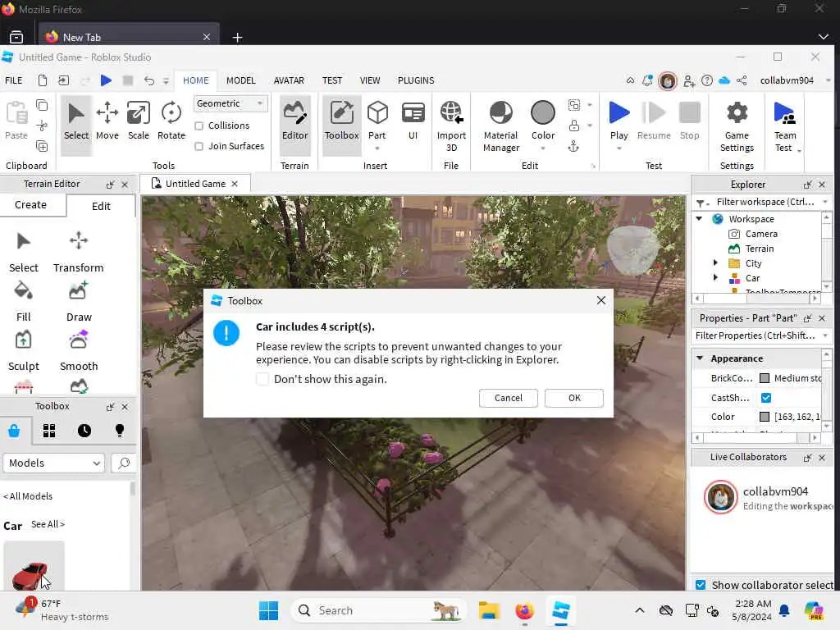Open the UI insert button
Viewport: 840px width, 630px height.
(413, 121)
